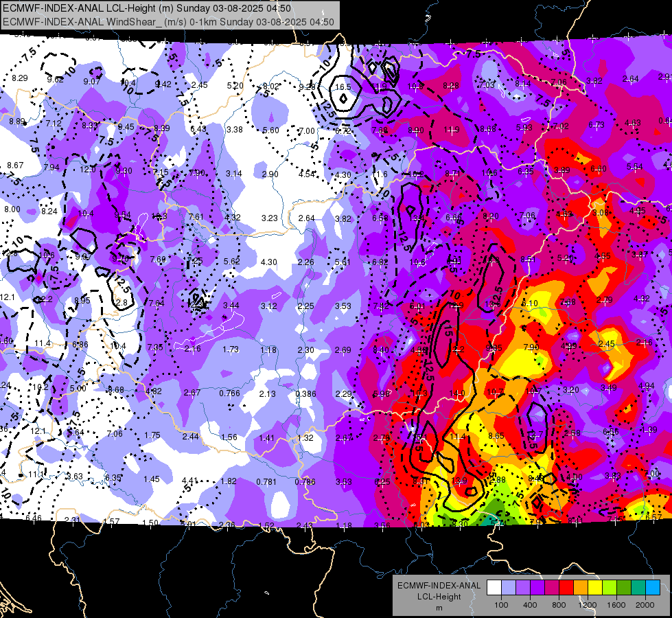
Task: Click the dark green swatch in the LCL-Height legend
Action: point(623,588)
